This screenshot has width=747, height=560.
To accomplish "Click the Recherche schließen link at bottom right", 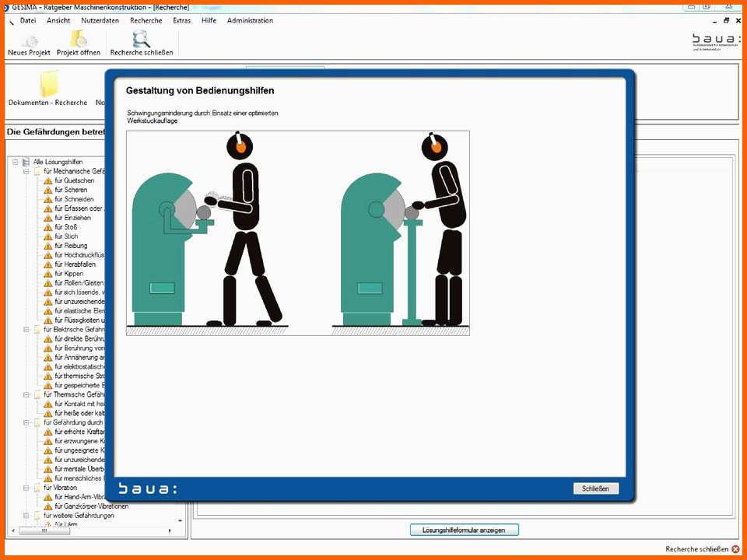I will coord(697,549).
